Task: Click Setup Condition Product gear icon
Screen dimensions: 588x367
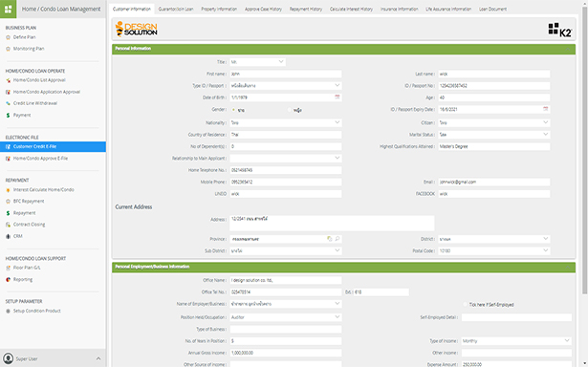Action: (x=8, y=311)
